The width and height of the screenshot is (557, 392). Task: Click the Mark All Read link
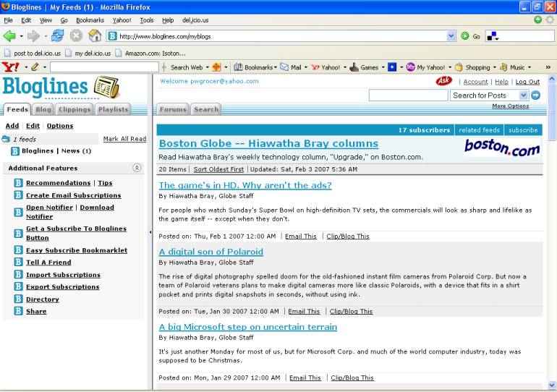(124, 139)
